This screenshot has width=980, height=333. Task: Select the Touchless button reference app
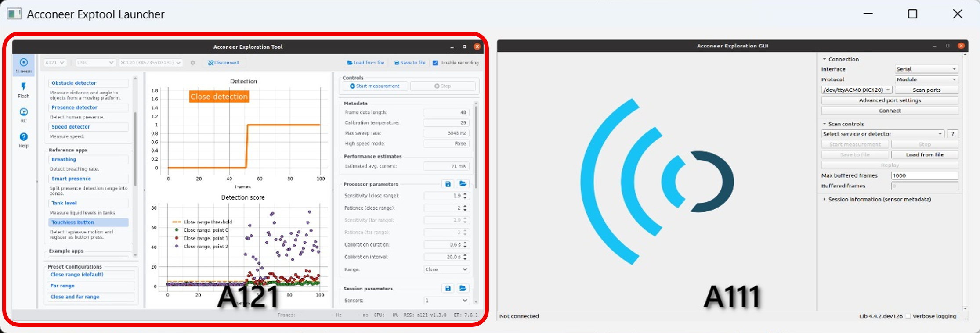(88, 222)
